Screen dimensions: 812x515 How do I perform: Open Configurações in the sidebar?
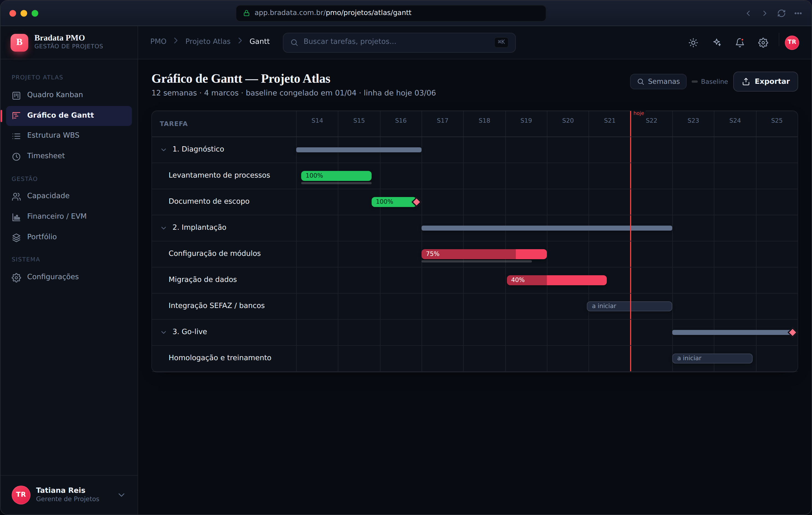69,277
